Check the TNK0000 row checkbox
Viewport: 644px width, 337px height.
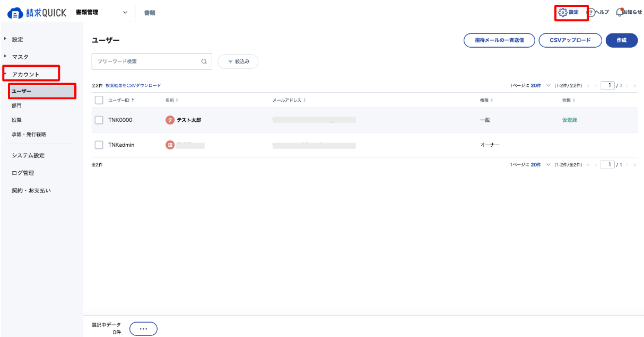pyautogui.click(x=99, y=120)
